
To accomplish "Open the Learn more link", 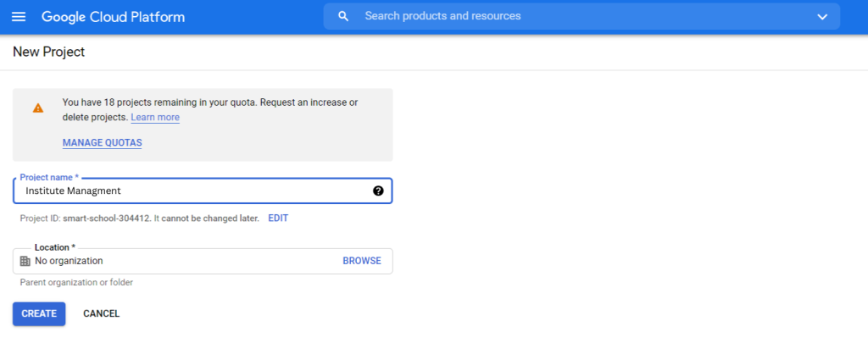I will tap(155, 118).
